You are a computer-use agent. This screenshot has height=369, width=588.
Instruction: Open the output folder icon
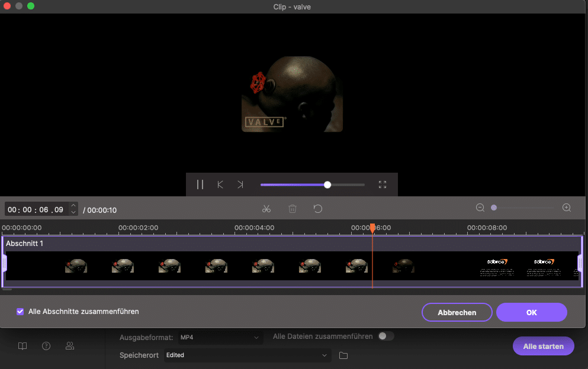click(x=343, y=355)
